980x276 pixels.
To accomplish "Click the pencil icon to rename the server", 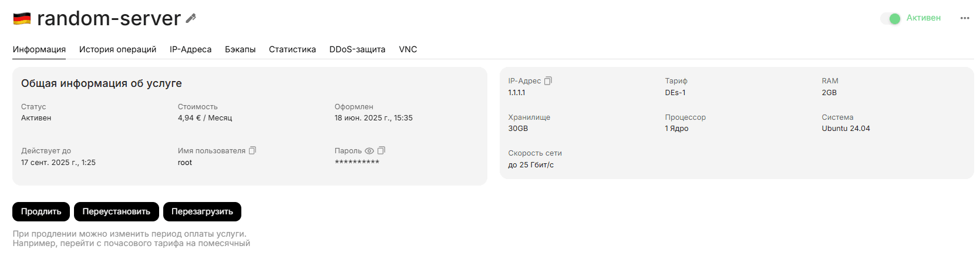I will tap(191, 18).
